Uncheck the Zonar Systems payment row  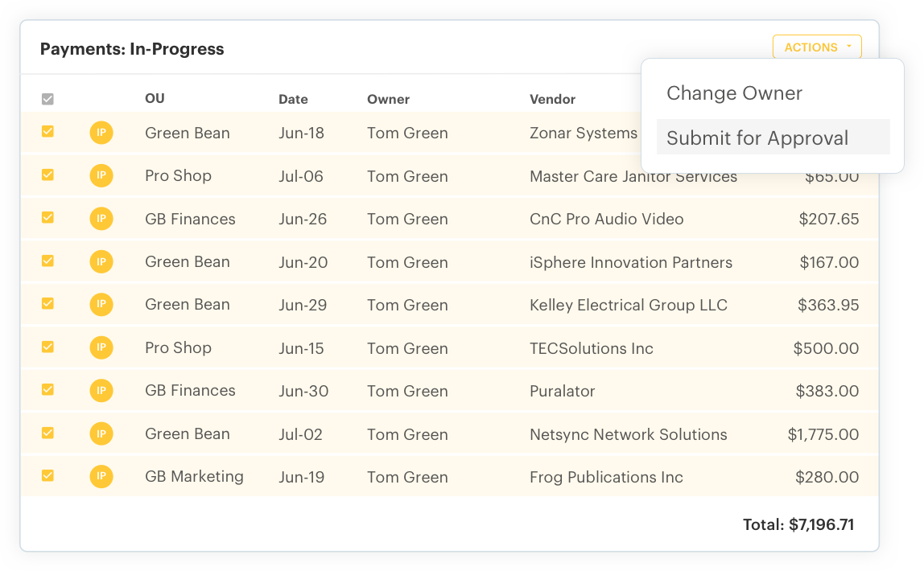coord(47,133)
